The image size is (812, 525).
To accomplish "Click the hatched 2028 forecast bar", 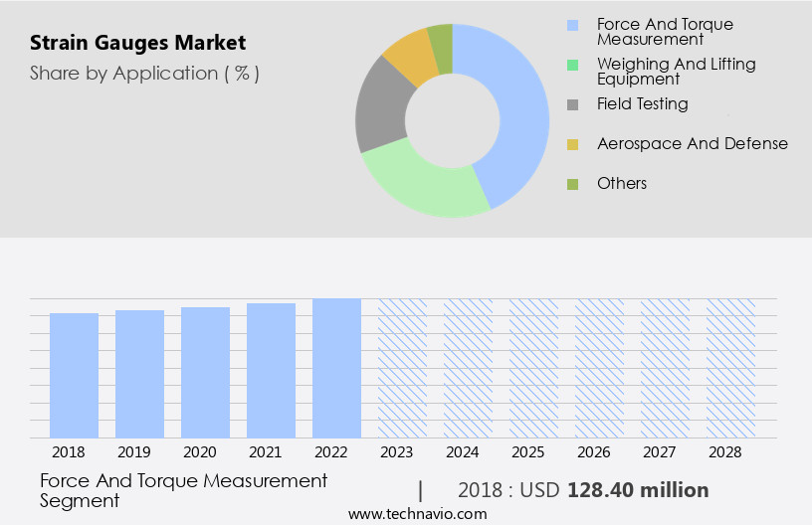I will [730, 368].
